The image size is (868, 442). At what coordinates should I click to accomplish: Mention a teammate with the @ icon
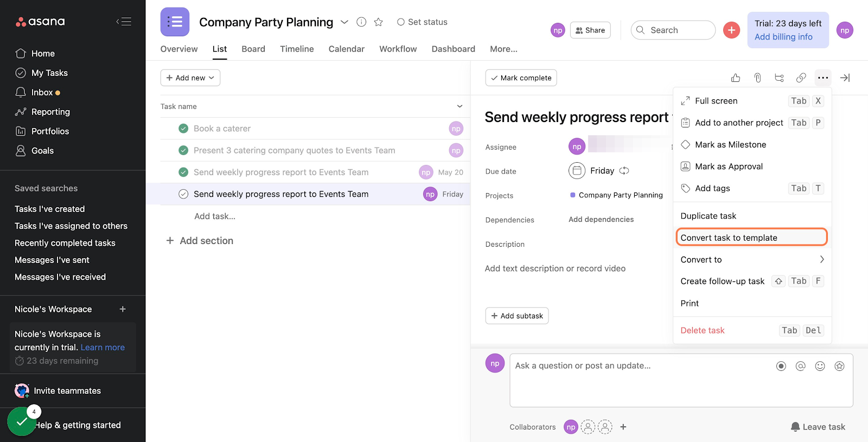[801, 366]
